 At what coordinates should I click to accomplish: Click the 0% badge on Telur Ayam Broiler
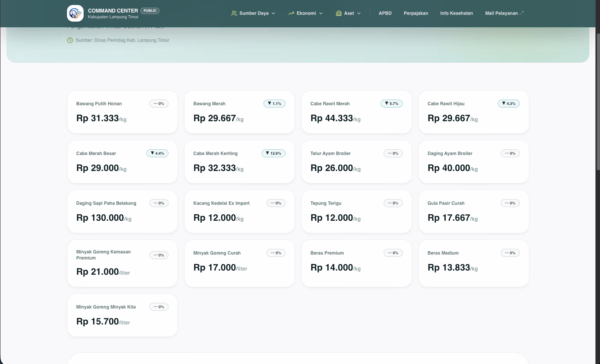(393, 154)
